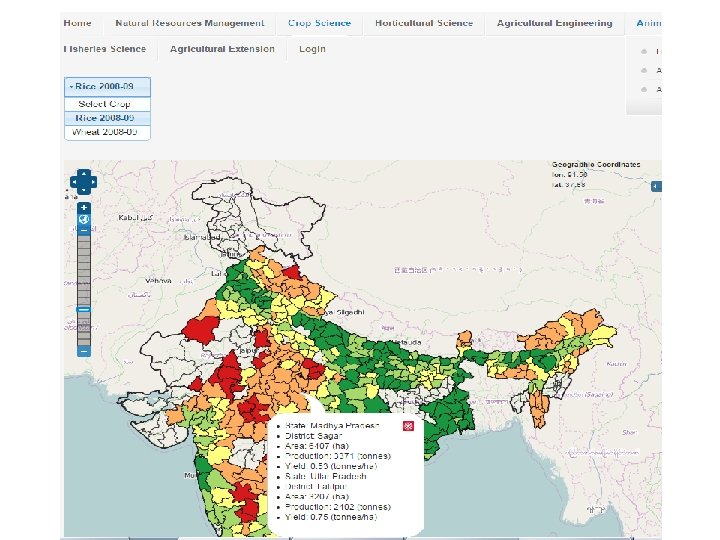Open the Fisheries Science menu

pos(105,49)
